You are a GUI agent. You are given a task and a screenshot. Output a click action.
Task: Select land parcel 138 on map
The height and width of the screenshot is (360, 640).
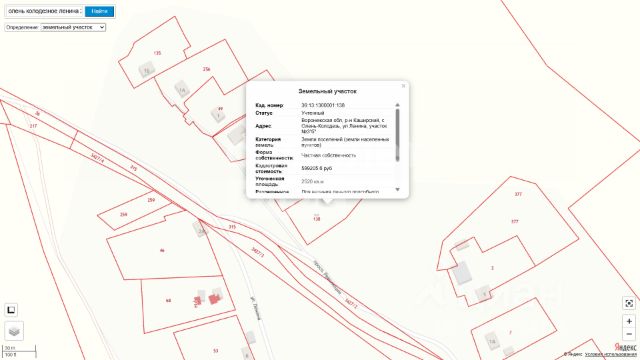(317, 219)
